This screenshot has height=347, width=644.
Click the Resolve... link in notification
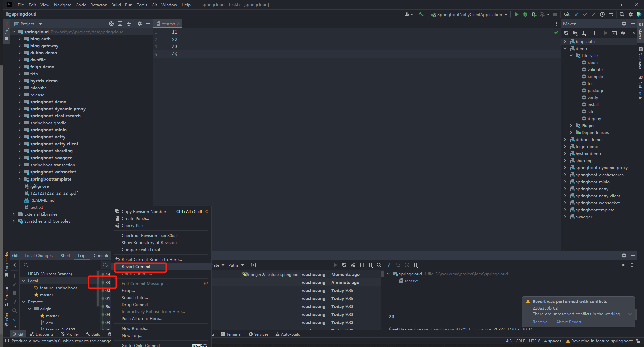point(541,322)
